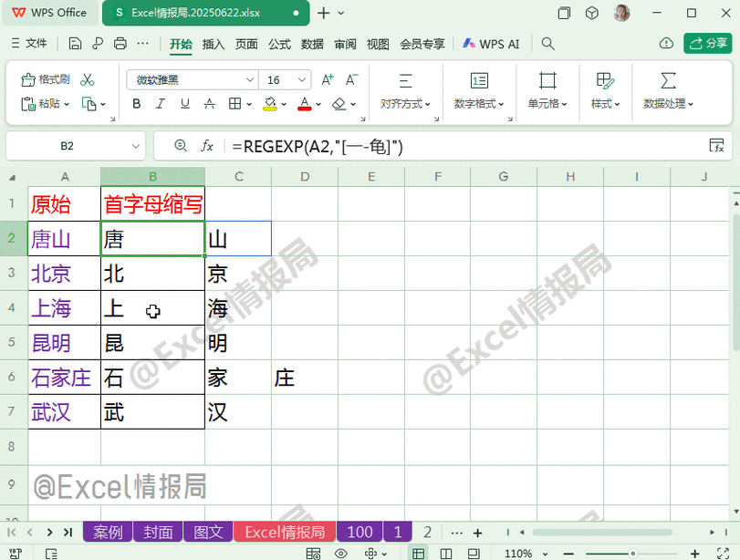Apply strikethrough formatting
This screenshot has width=740, height=560.
pos(209,104)
